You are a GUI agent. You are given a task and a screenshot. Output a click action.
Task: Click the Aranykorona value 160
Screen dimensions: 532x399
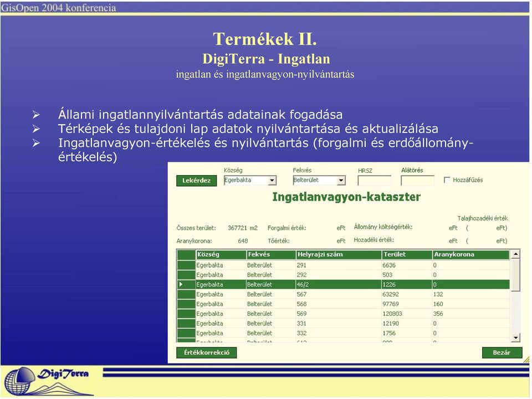point(438,304)
